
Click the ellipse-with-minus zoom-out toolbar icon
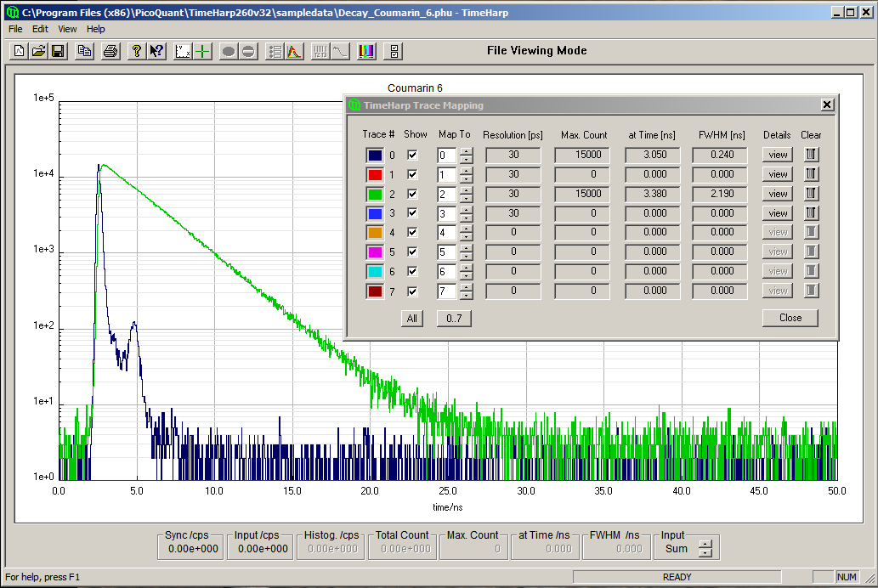247,51
